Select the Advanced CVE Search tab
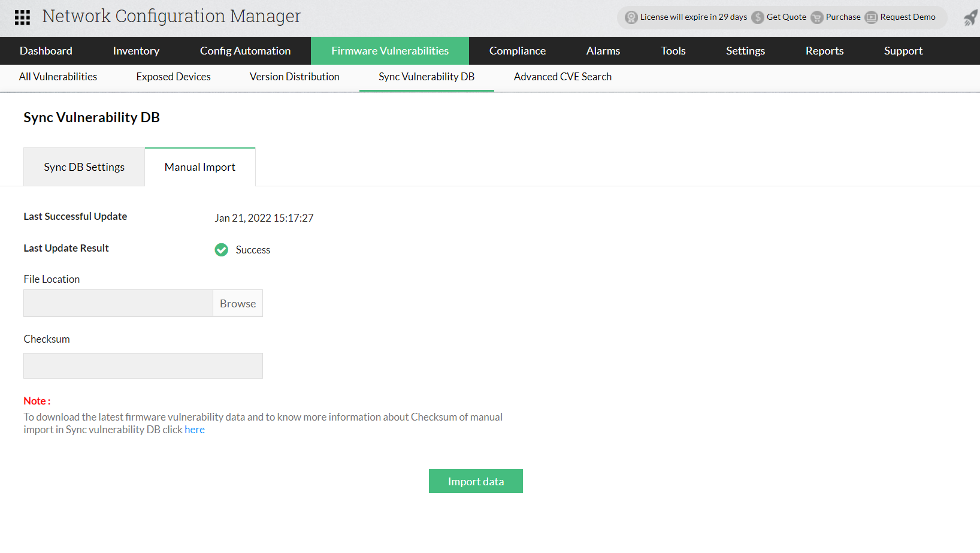Viewport: 980px width, 553px height. tap(562, 77)
